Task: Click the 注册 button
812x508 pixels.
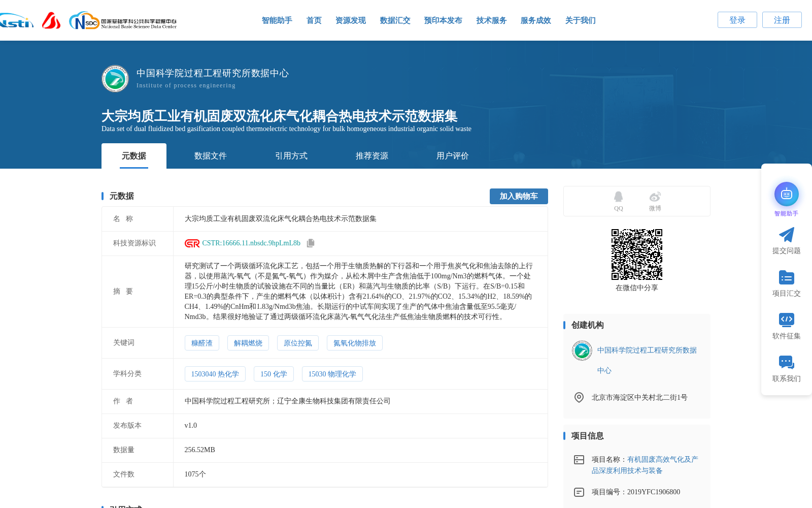Action: tap(782, 20)
